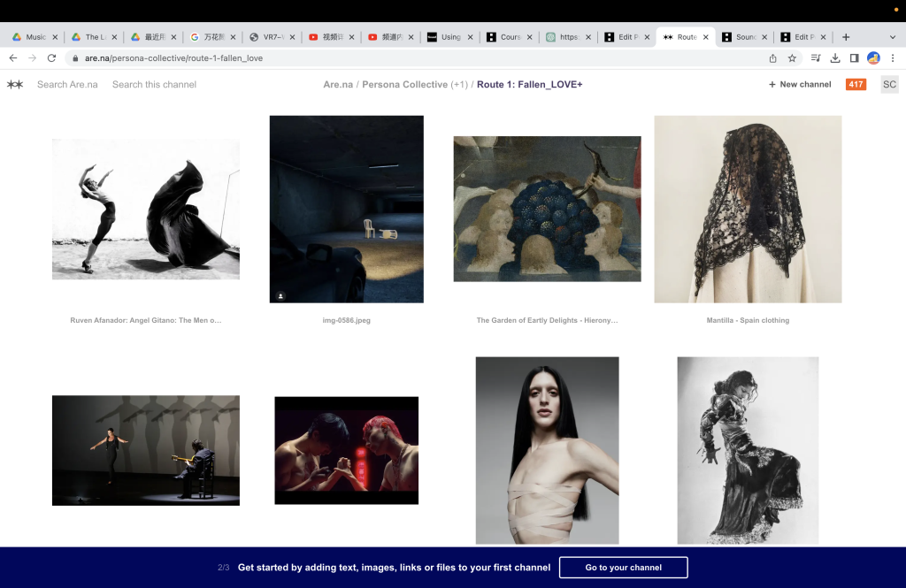Open the Ruven Afanador dancer image
The width and height of the screenshot is (906, 588).
[146, 209]
